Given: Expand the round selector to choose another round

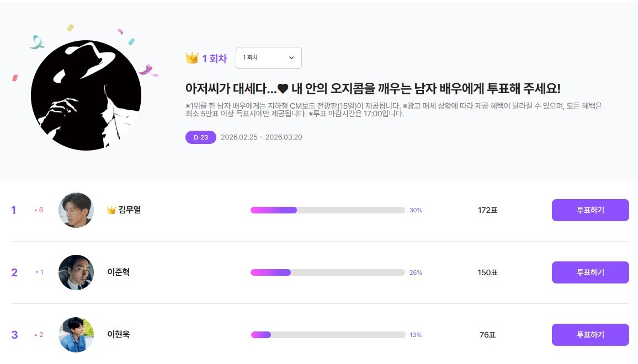Looking at the screenshot, I should pyautogui.click(x=269, y=57).
